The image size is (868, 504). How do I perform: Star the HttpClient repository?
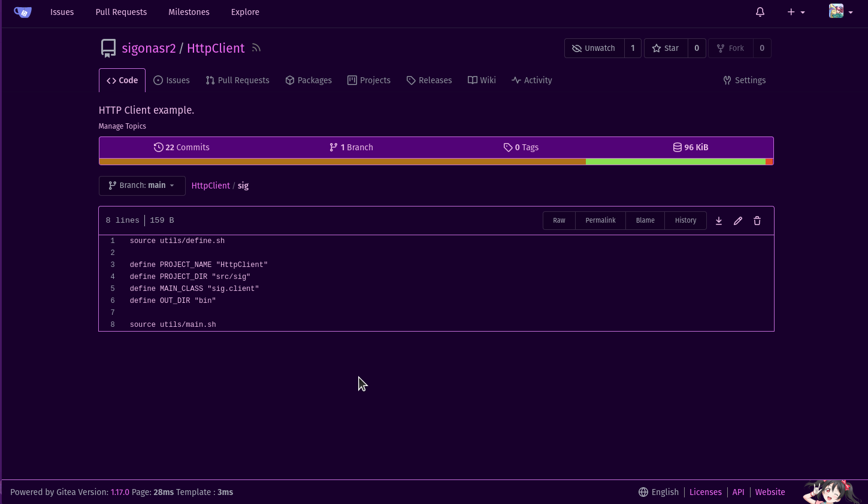(x=666, y=48)
